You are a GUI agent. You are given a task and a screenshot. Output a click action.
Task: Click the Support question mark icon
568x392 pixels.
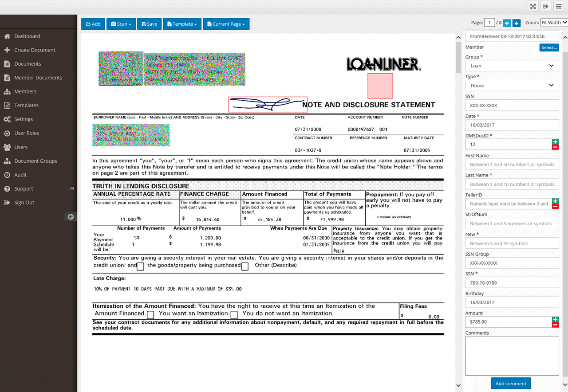click(7, 189)
